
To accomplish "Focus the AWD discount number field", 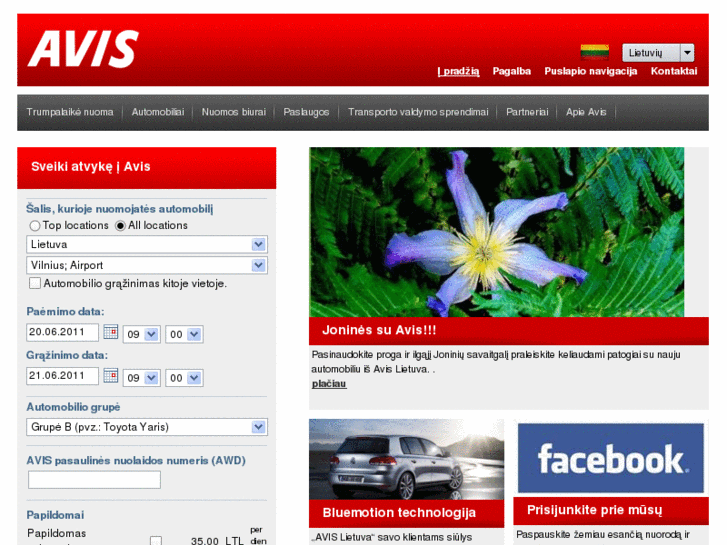I will pos(94,480).
